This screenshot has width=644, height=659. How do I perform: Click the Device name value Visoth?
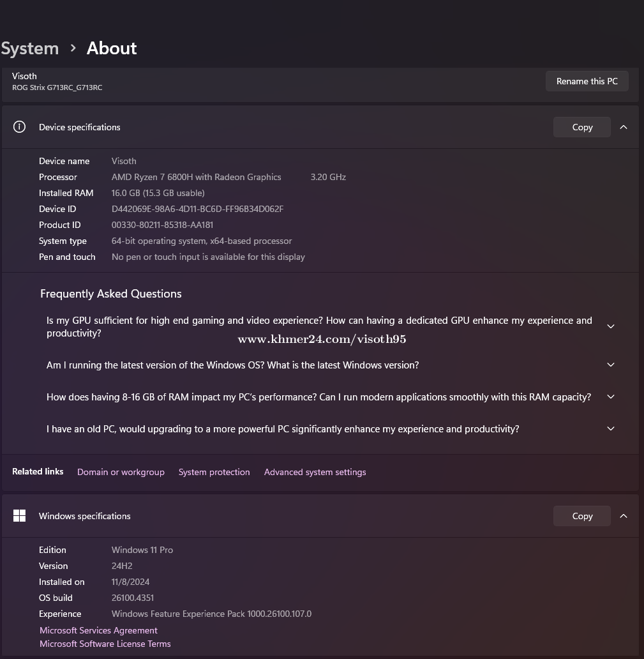pos(124,161)
